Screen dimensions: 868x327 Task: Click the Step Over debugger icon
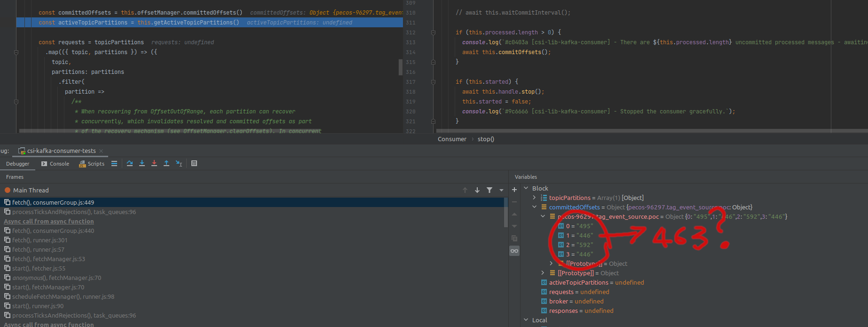[130, 163]
